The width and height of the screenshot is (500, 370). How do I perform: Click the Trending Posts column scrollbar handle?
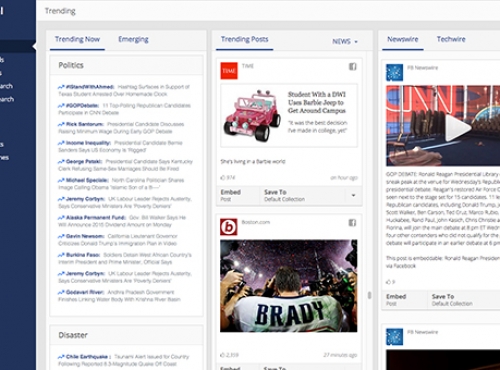coord(369,295)
